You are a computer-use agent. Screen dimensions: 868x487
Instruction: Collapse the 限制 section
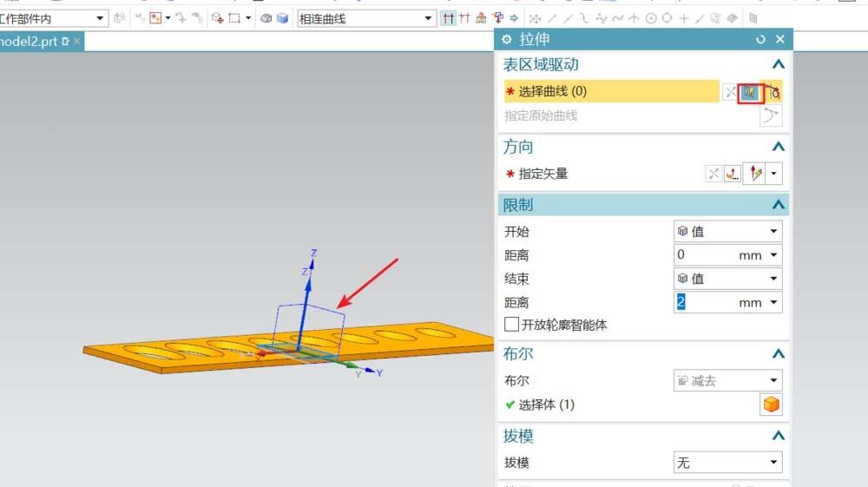click(x=779, y=205)
